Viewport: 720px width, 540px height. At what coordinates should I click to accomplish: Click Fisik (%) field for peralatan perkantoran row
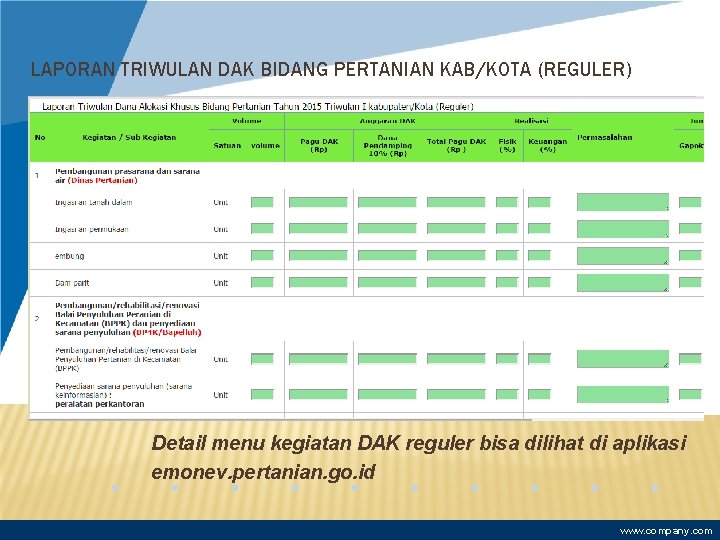507,394
